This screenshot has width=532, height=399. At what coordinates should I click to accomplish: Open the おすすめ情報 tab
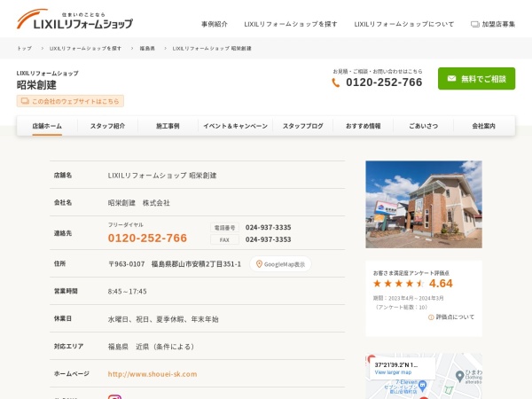coord(363,126)
